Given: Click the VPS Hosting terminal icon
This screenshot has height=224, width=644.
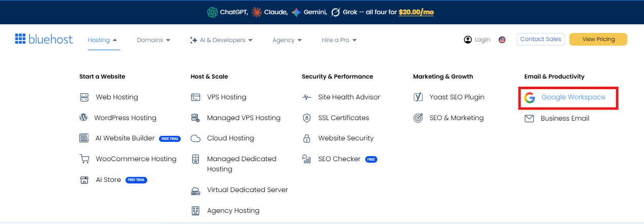Looking at the screenshot, I should point(196,97).
